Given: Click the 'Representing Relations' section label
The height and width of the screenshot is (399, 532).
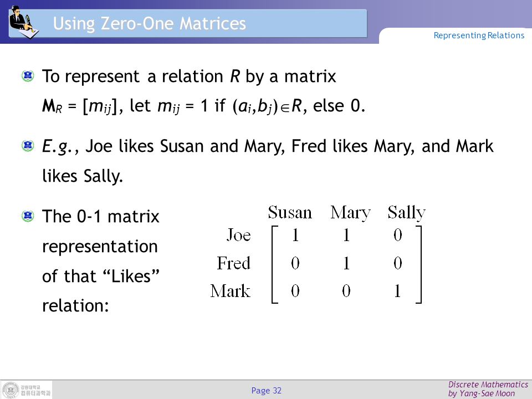Looking at the screenshot, I should pyautogui.click(x=479, y=35).
